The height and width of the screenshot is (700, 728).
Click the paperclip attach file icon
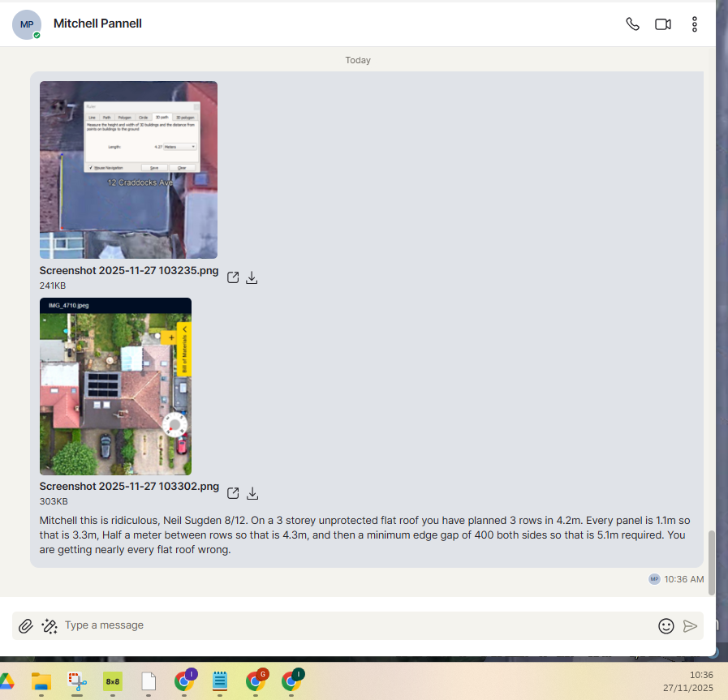pos(26,625)
